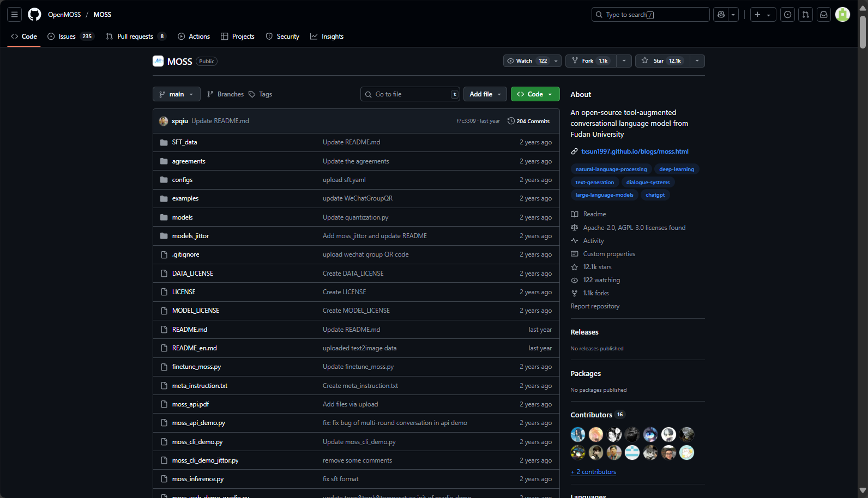Open the finetune_moss.py file
The image size is (868, 498).
[x=196, y=367]
